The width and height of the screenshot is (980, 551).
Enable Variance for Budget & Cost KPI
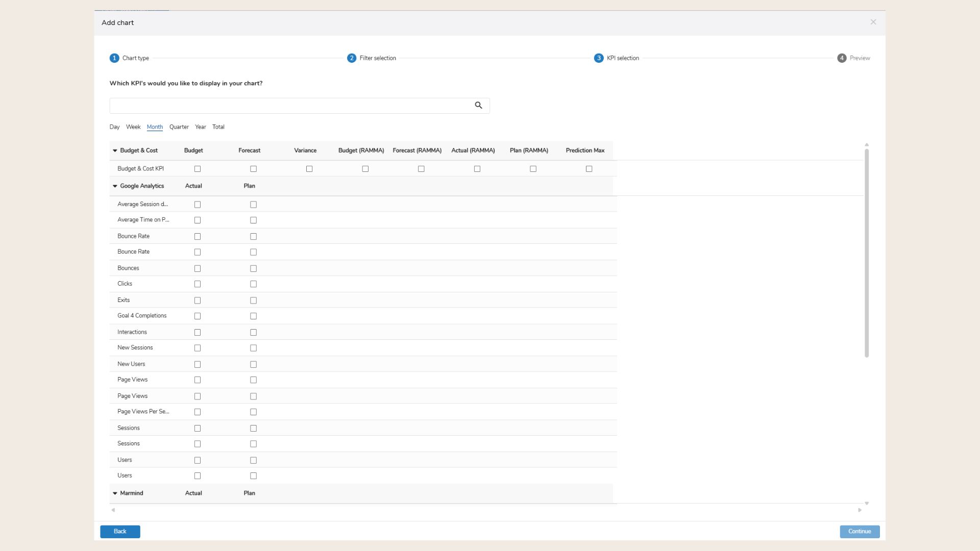point(309,168)
